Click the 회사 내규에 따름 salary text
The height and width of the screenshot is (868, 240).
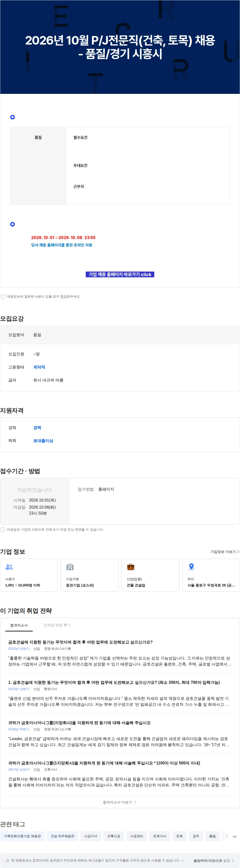[x=48, y=380]
